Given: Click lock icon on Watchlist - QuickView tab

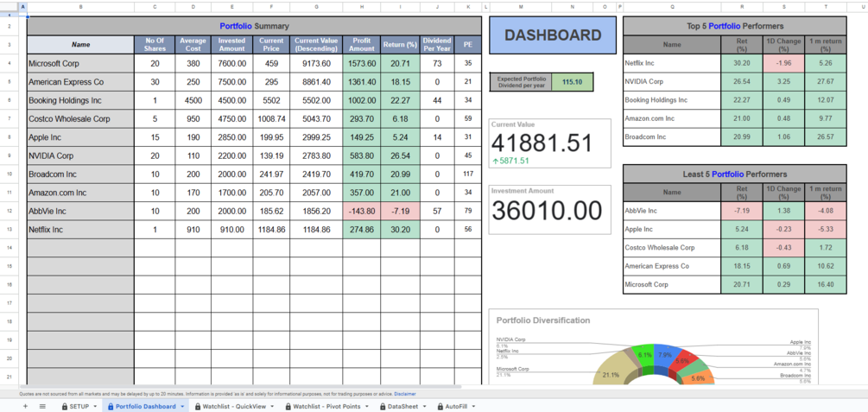Looking at the screenshot, I should (x=198, y=407).
